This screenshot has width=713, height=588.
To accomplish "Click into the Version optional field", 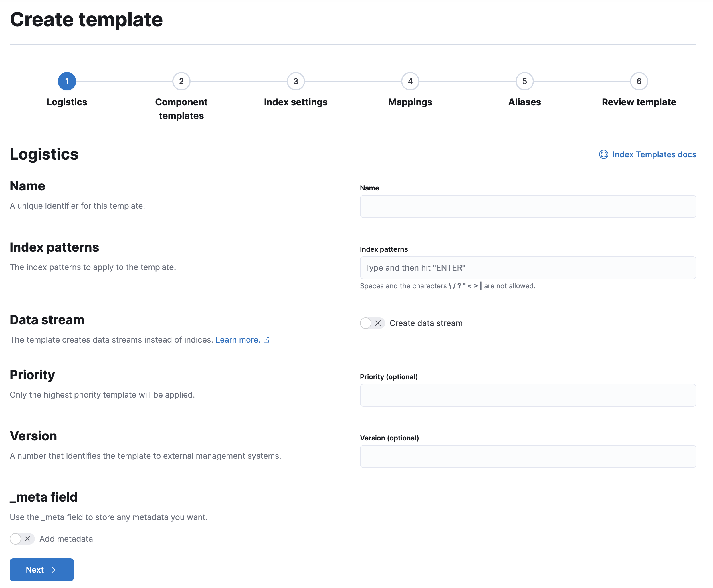I will [528, 456].
